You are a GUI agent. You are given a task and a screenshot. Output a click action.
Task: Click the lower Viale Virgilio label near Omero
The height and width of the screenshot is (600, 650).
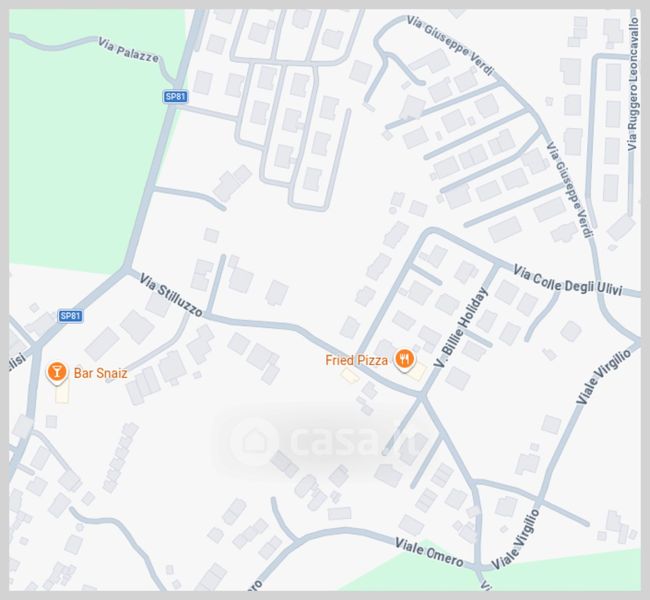(515, 539)
